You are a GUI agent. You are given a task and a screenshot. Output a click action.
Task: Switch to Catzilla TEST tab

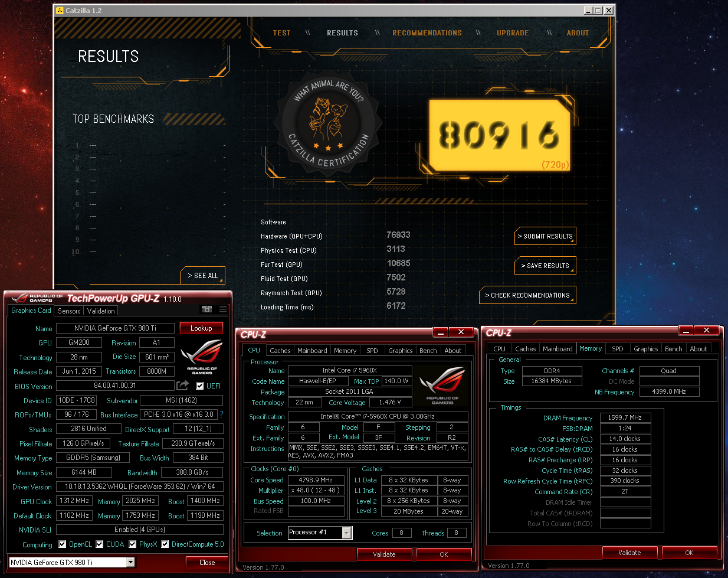coord(281,33)
